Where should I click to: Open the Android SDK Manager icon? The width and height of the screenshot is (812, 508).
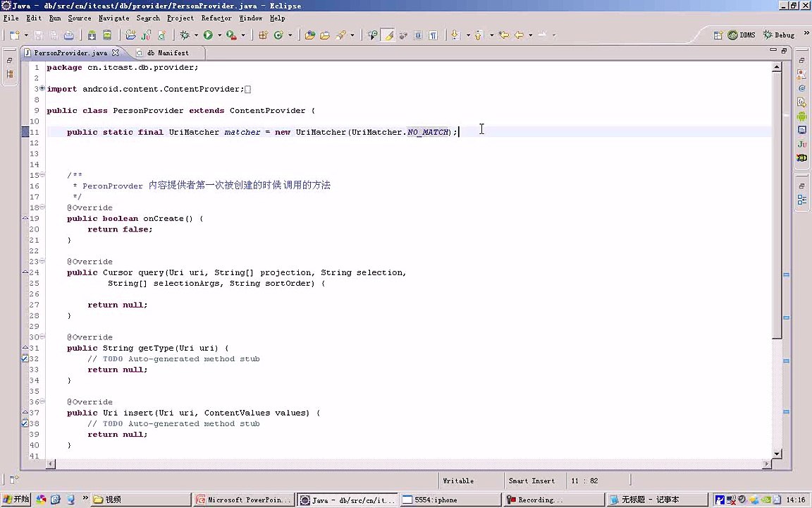pos(92,35)
